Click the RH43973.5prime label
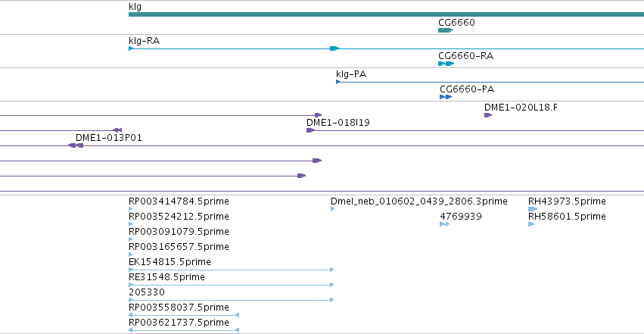This screenshot has width=644, height=334. pyautogui.click(x=567, y=201)
